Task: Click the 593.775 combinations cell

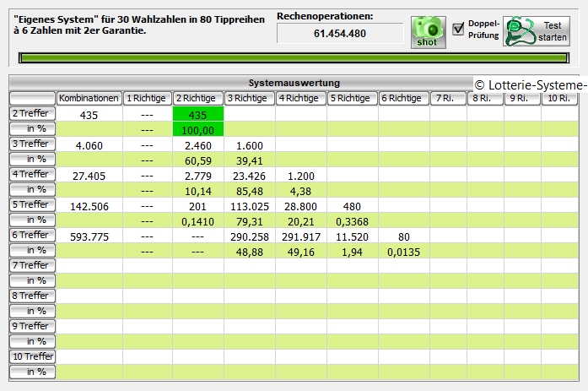Action: 89,236
